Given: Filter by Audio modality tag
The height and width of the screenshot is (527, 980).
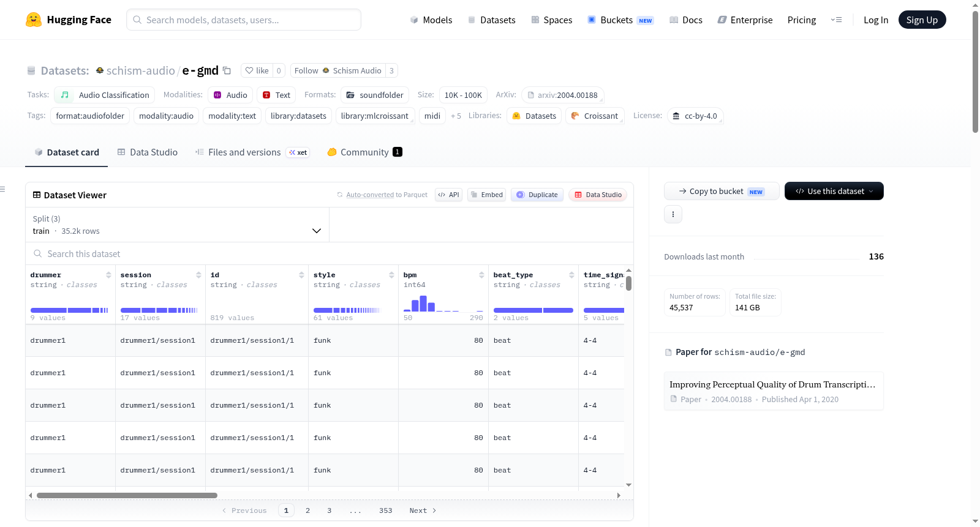Looking at the screenshot, I should click(x=230, y=95).
